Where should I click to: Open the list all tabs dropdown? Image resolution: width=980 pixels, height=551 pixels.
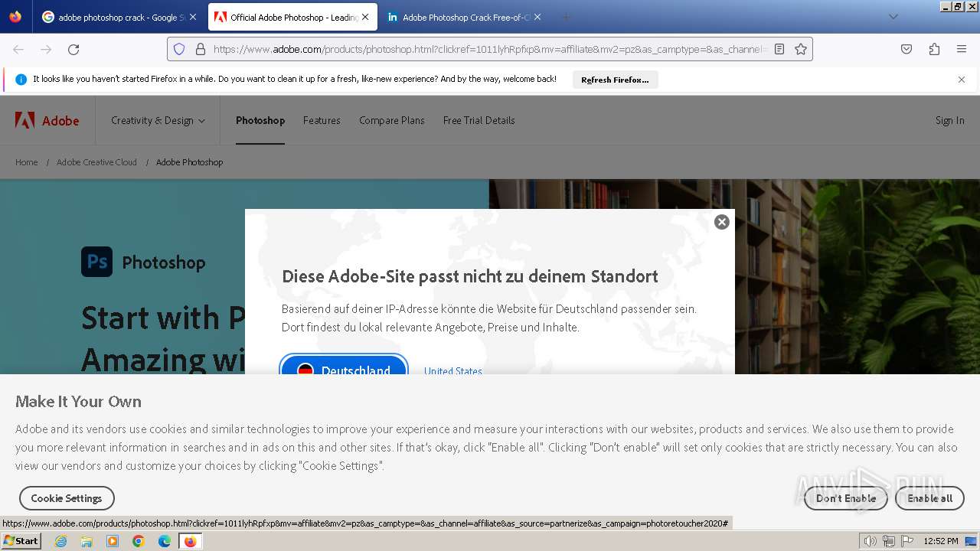[x=893, y=17]
